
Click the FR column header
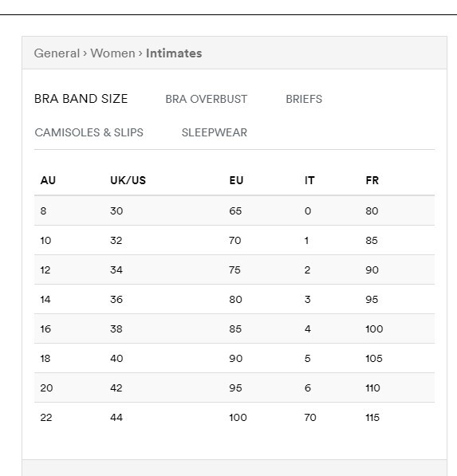click(372, 180)
